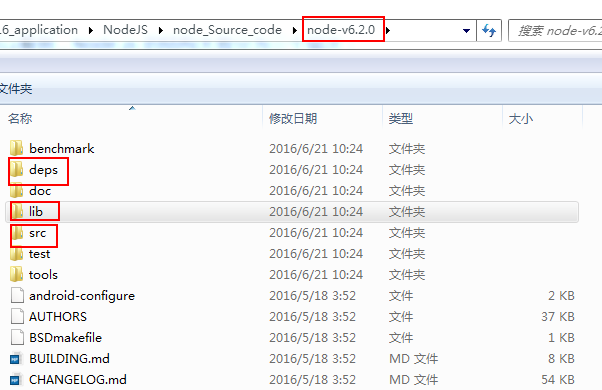The image size is (602, 390).
Task: Click the BSDmakefile file icon
Action: [x=17, y=337]
